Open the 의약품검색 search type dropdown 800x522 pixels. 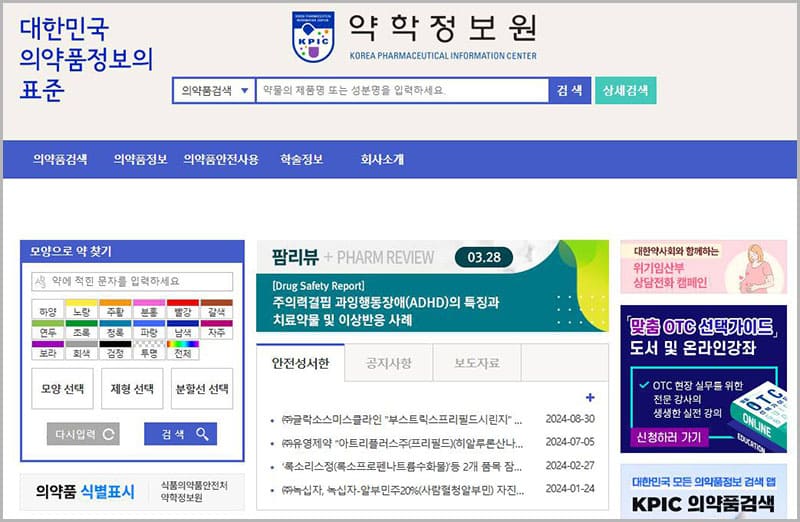tap(214, 91)
